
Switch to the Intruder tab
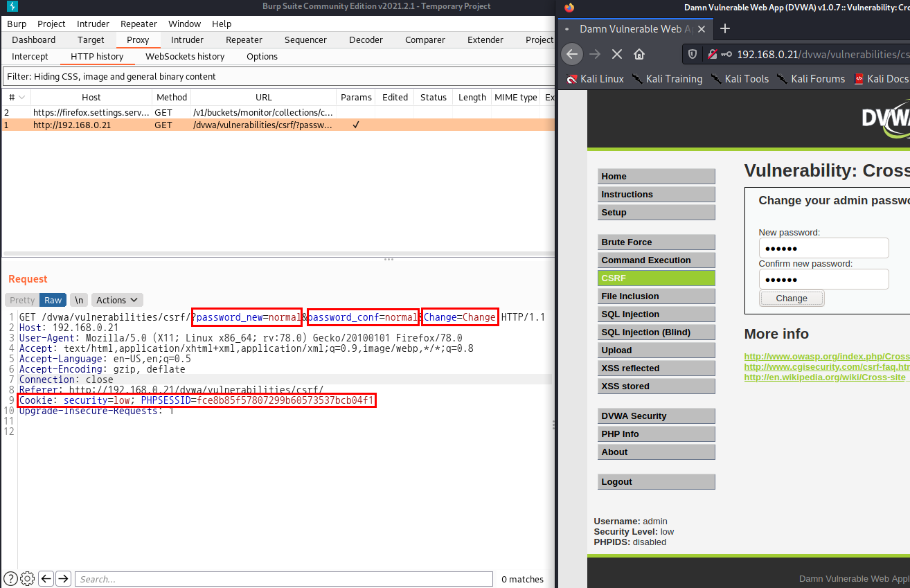187,39
